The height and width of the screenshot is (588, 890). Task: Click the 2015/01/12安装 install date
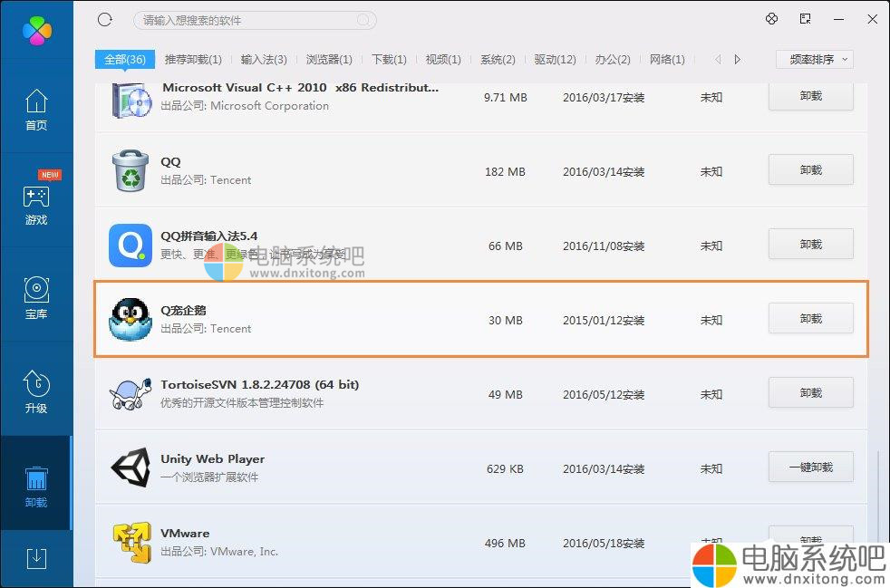point(604,320)
